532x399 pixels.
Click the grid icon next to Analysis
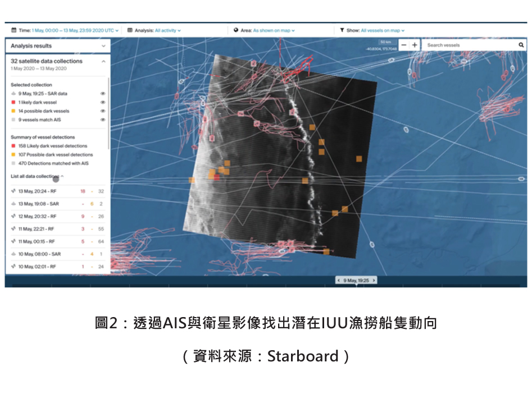pyautogui.click(x=130, y=30)
